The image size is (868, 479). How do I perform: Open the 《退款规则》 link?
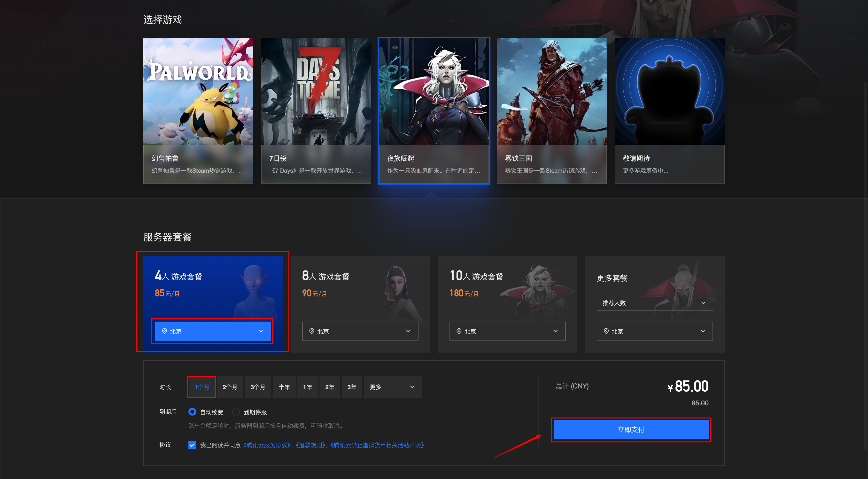[311, 445]
